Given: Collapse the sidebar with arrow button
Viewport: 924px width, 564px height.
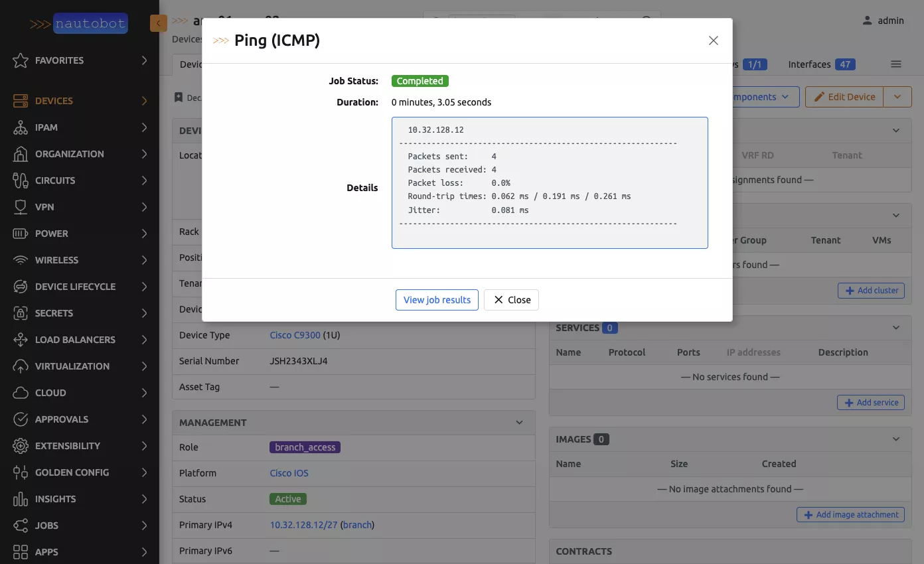Looking at the screenshot, I should (x=158, y=23).
